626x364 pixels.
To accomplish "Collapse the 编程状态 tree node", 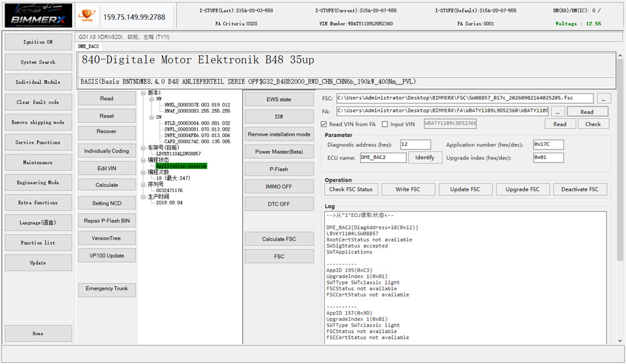I will [x=143, y=160].
